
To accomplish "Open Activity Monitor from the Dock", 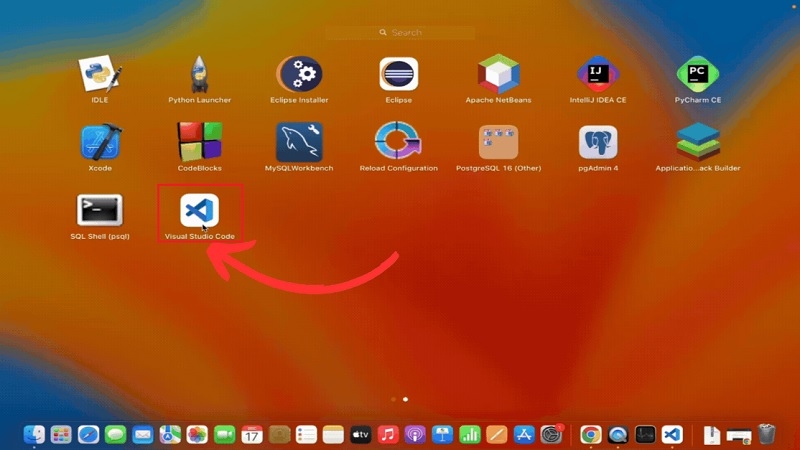I will coord(645,435).
